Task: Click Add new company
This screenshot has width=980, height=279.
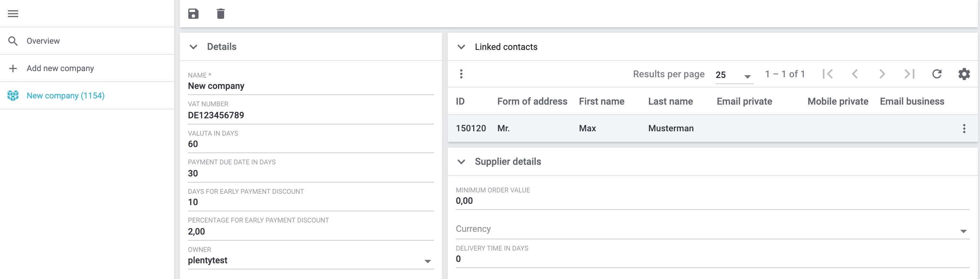Action: (x=60, y=68)
